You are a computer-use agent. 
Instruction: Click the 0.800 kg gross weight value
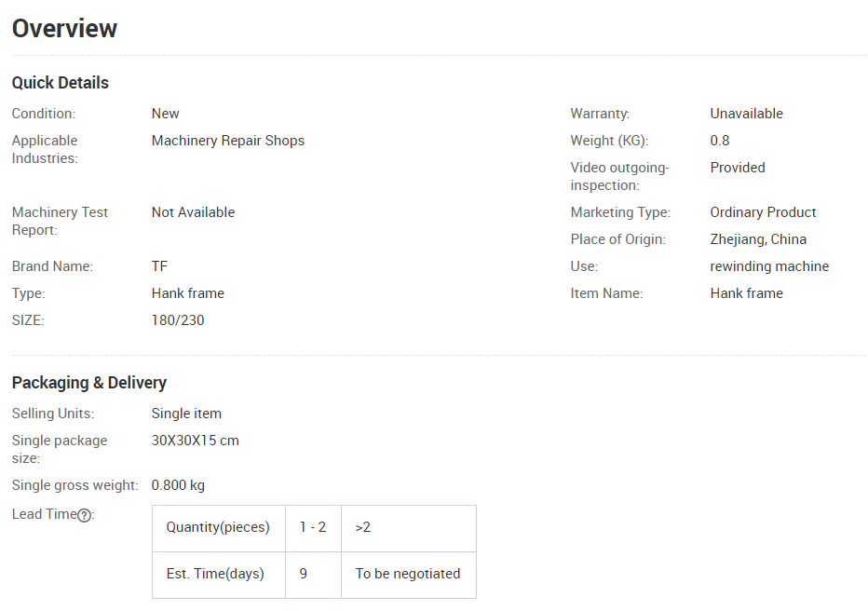pos(178,485)
